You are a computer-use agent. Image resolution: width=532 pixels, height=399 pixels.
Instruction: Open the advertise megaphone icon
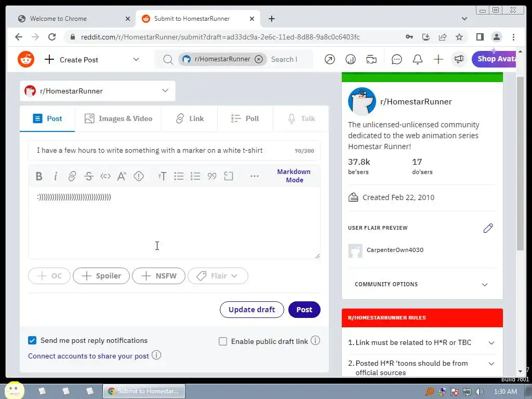point(459,60)
